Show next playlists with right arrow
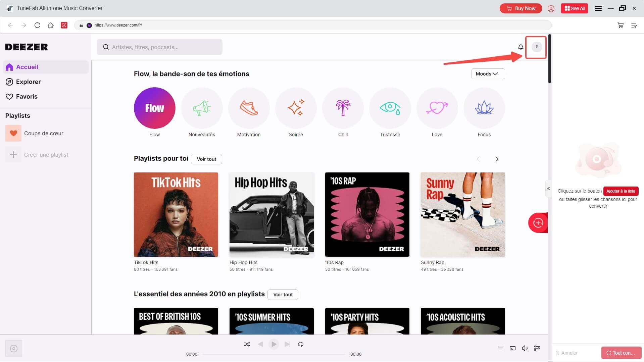This screenshot has height=362, width=644. click(x=497, y=159)
